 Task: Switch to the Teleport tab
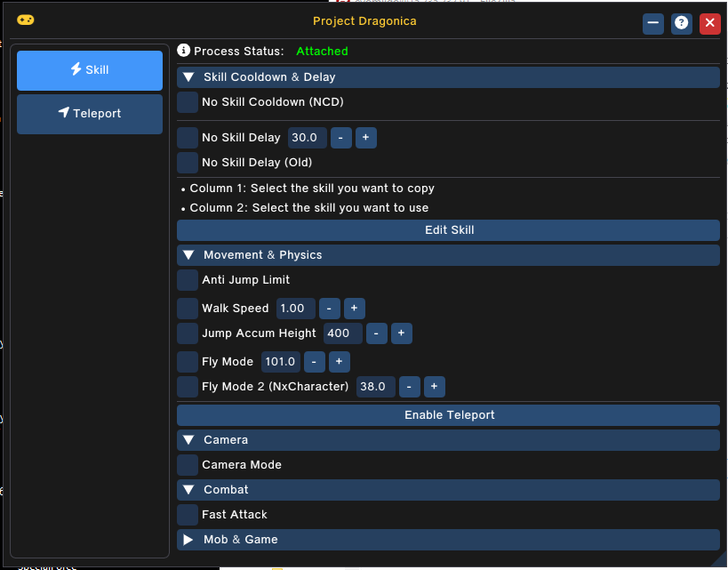(90, 114)
